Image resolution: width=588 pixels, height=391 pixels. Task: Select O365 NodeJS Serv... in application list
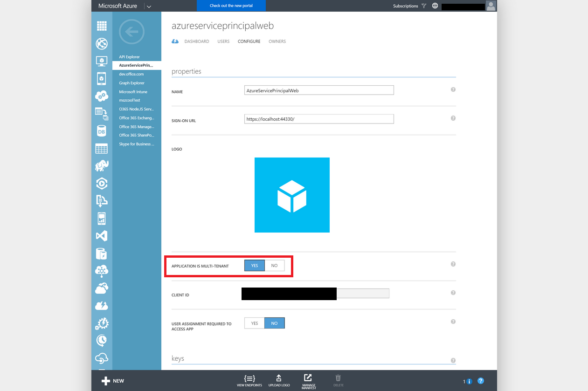[136, 109]
